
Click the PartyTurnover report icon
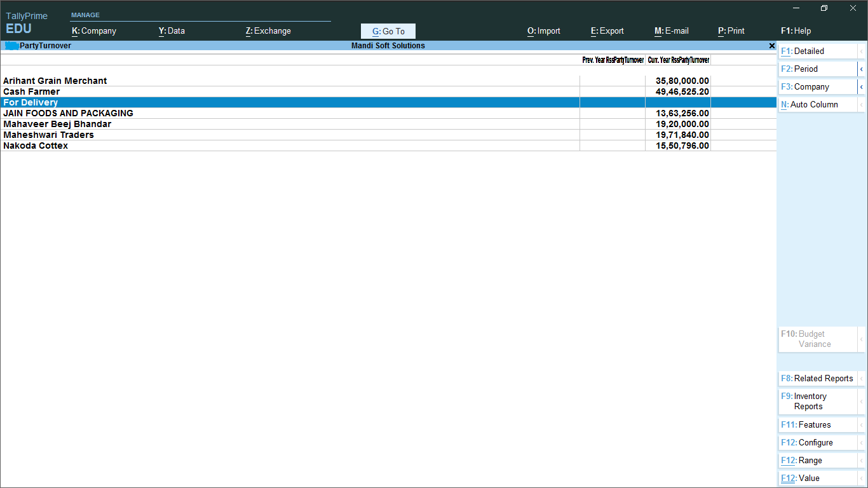(11, 46)
